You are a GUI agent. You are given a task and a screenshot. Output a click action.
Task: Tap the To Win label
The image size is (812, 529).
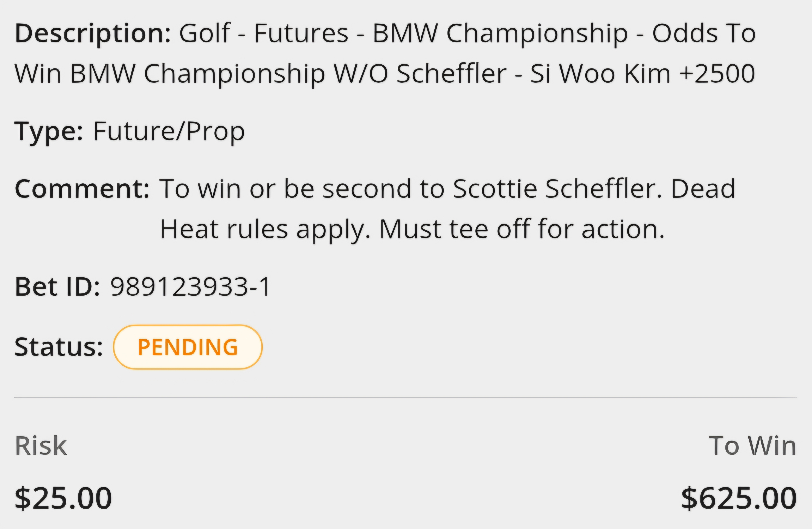coord(753,446)
